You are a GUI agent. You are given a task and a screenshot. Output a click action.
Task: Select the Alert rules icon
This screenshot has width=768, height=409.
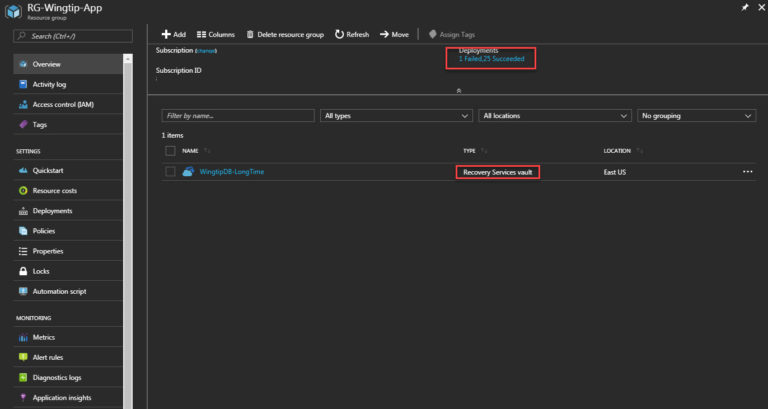click(x=23, y=357)
